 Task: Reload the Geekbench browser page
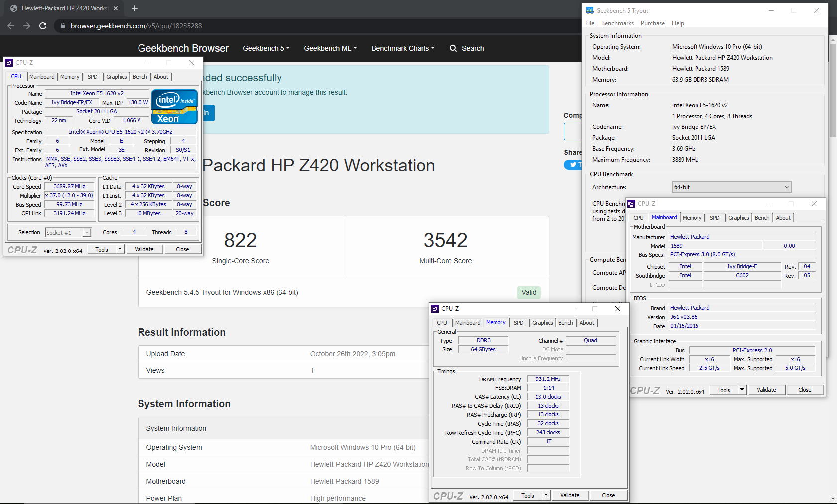pyautogui.click(x=43, y=26)
